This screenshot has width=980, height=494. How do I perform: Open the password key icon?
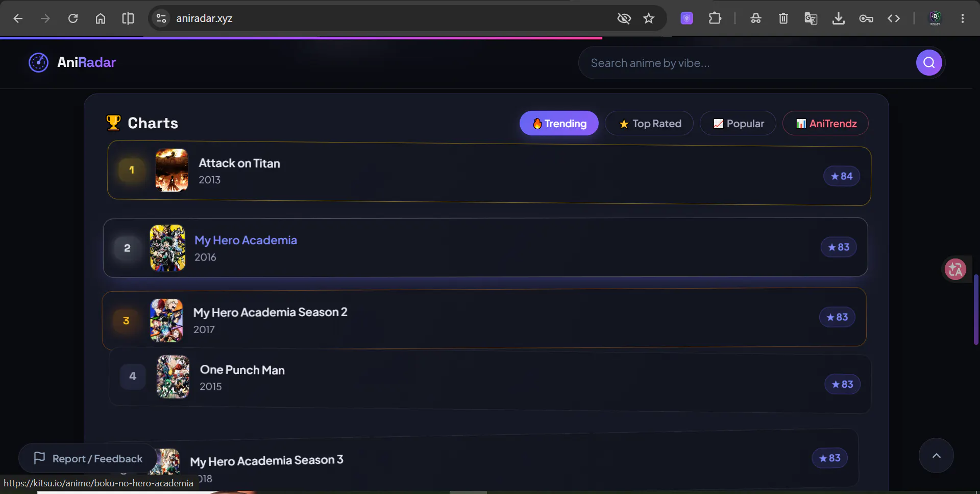coord(866,18)
